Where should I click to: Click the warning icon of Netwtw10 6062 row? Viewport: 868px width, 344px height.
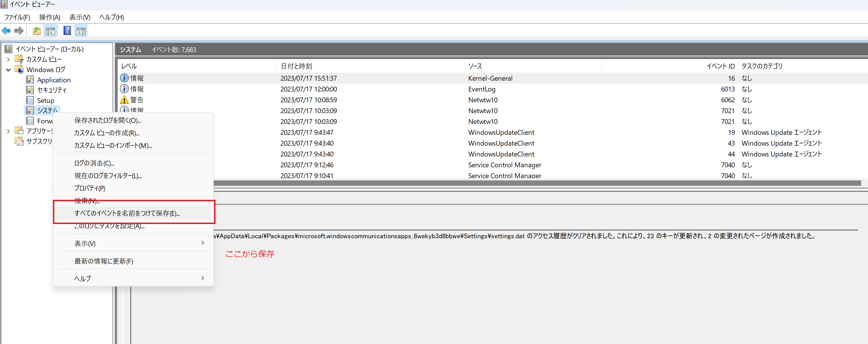(x=124, y=99)
